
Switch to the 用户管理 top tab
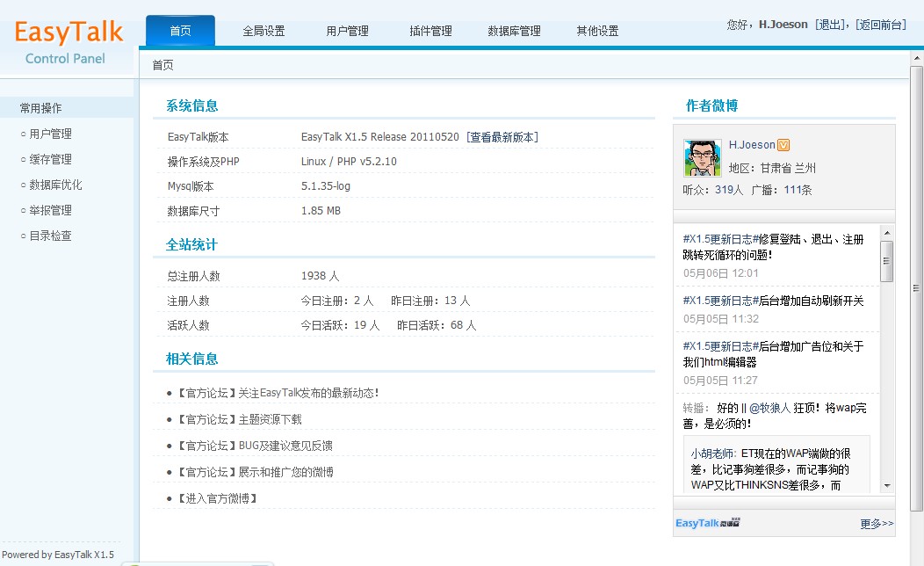[x=347, y=31]
